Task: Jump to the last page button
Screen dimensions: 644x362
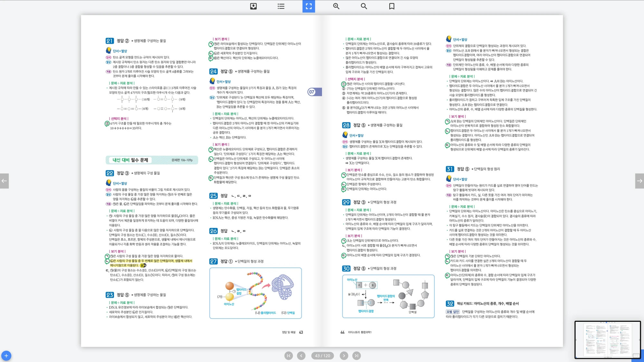Action: (356, 356)
